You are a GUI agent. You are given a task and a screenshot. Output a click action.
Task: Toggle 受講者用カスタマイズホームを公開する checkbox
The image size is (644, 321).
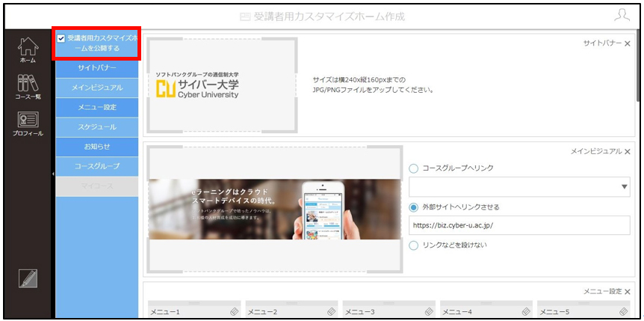61,39
